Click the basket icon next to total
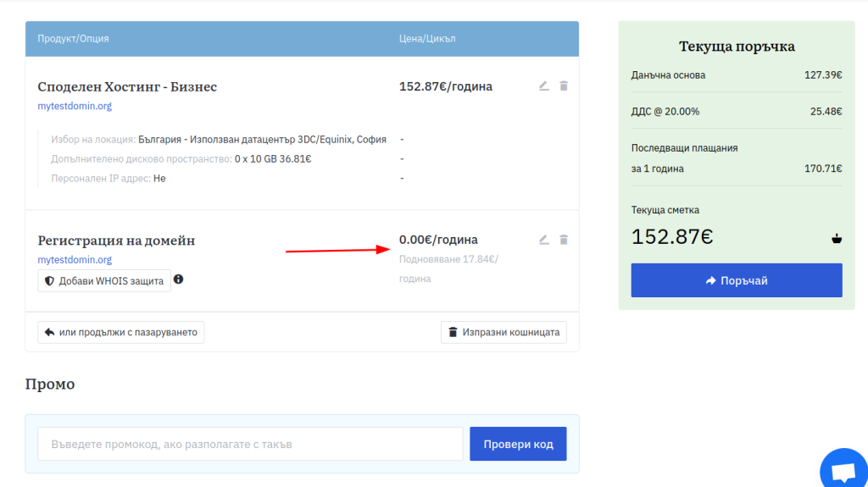868x487 pixels. [x=837, y=239]
